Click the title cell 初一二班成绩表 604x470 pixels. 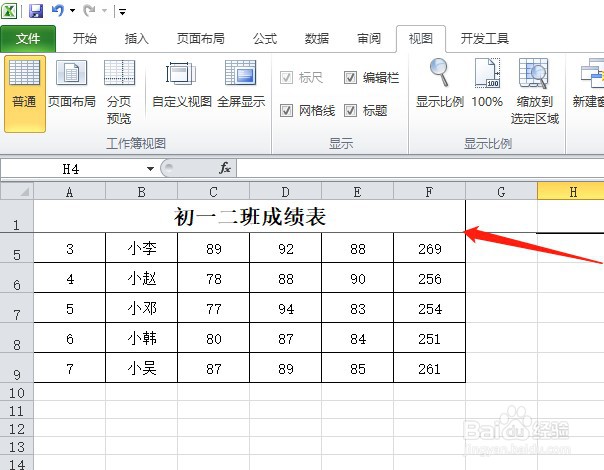pos(250,217)
